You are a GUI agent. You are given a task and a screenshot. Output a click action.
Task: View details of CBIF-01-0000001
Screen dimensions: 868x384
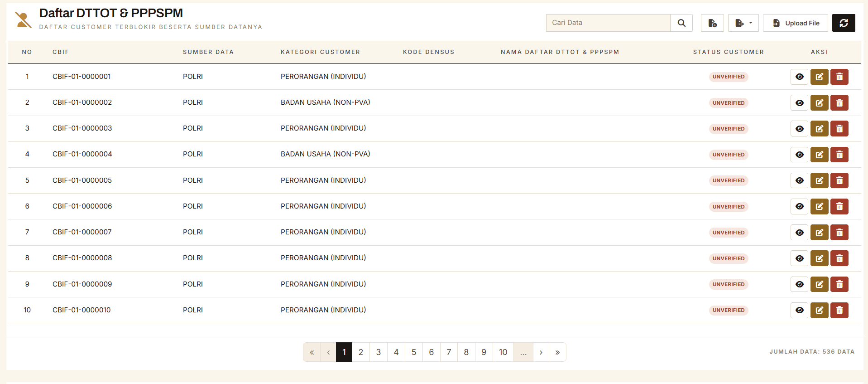coord(800,77)
